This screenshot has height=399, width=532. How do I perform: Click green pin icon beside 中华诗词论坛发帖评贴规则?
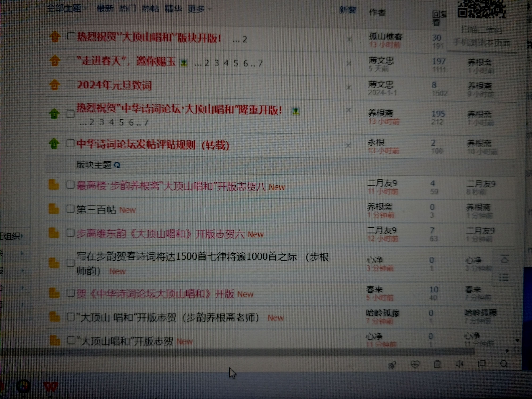coord(54,144)
